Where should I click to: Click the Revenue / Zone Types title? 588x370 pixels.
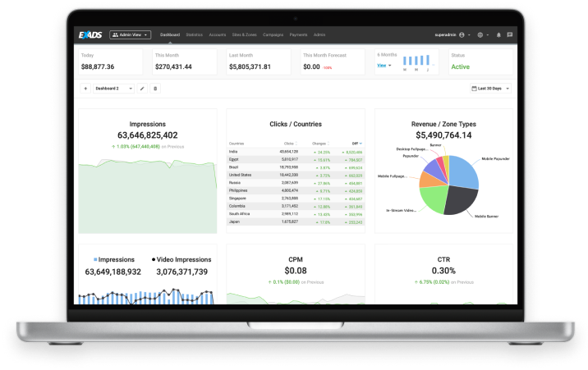443,124
